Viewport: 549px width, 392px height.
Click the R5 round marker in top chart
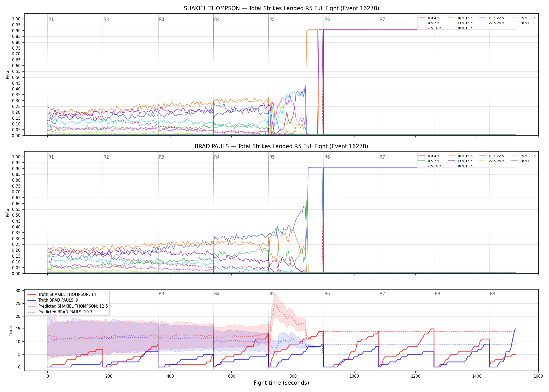(272, 19)
